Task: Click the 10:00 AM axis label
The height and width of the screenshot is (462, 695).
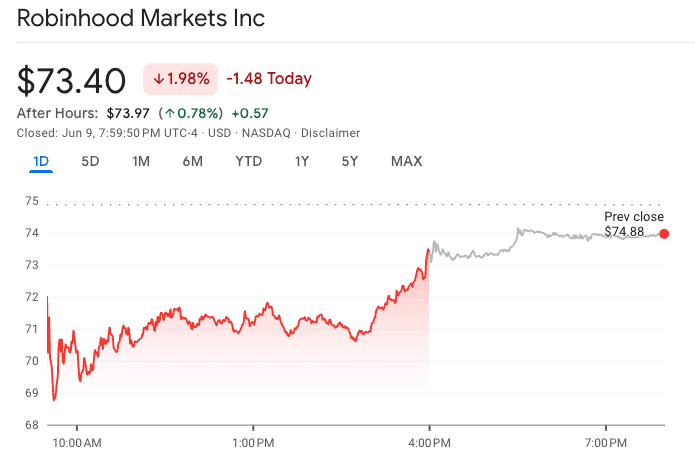Action: 77,442
